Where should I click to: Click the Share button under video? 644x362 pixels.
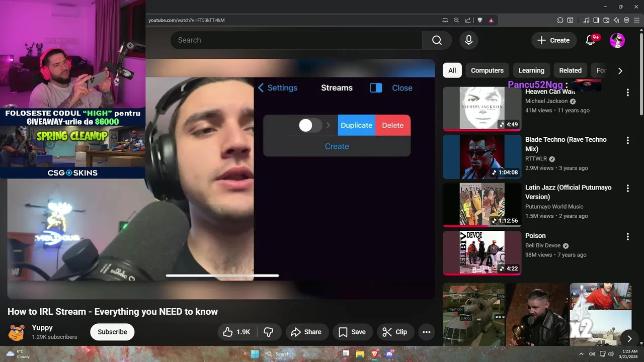[x=306, y=332]
